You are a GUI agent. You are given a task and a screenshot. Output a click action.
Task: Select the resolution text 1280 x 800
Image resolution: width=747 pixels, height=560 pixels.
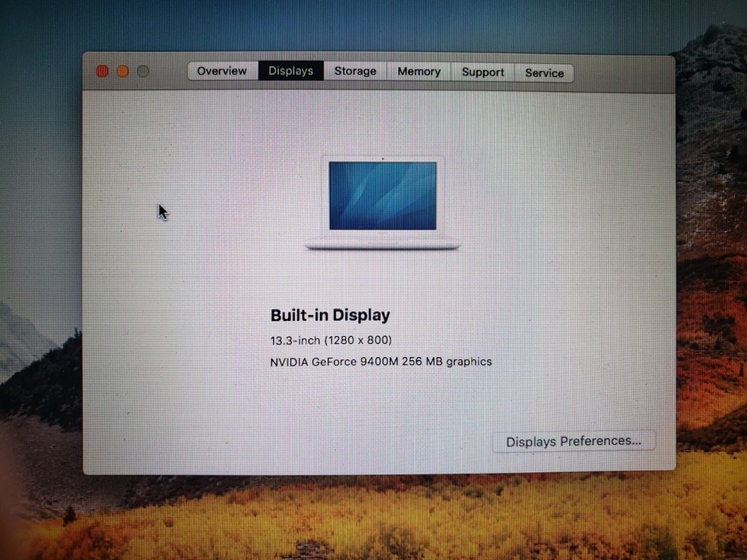[358, 340]
